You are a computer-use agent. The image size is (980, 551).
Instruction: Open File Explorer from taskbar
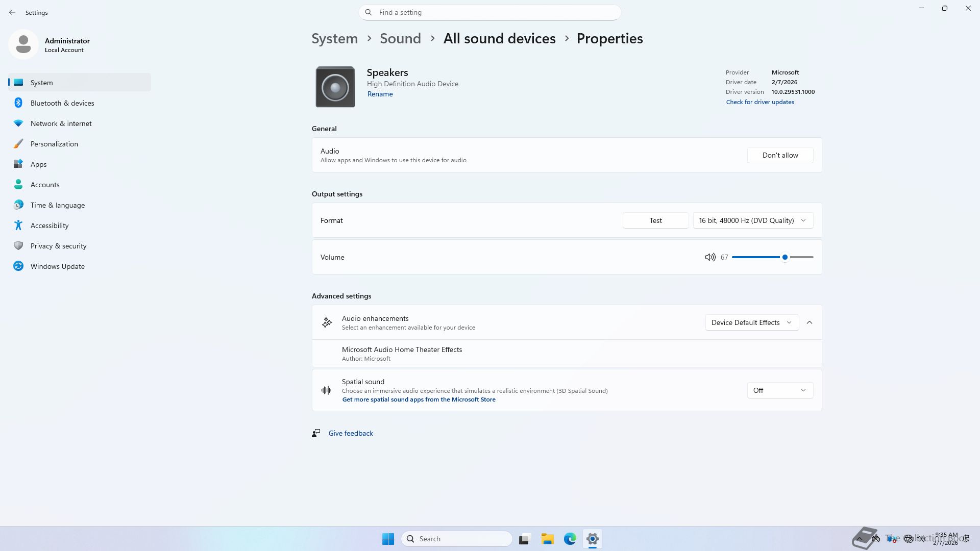[x=547, y=539]
